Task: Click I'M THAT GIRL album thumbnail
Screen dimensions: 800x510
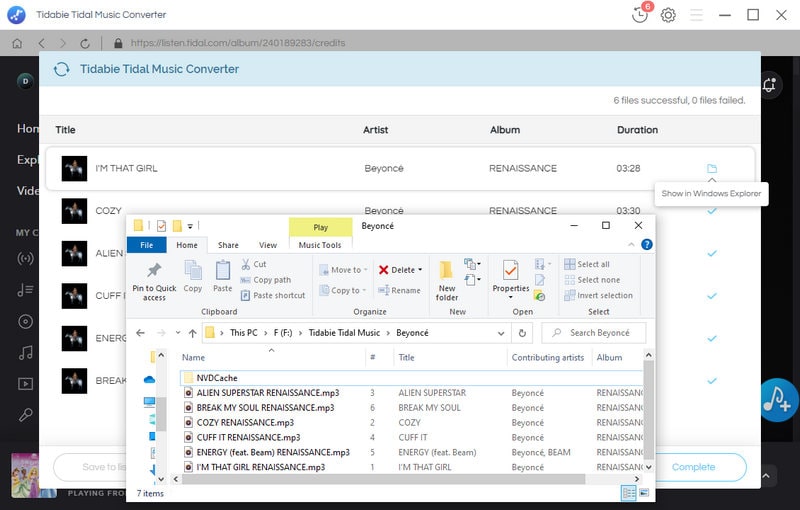Action: pyautogui.click(x=74, y=168)
